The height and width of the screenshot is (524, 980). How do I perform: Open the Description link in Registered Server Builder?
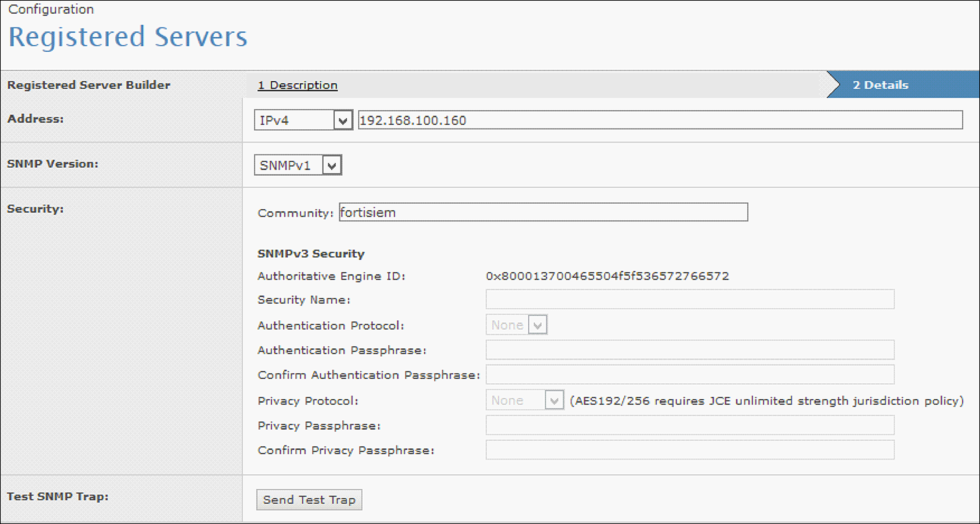(298, 85)
